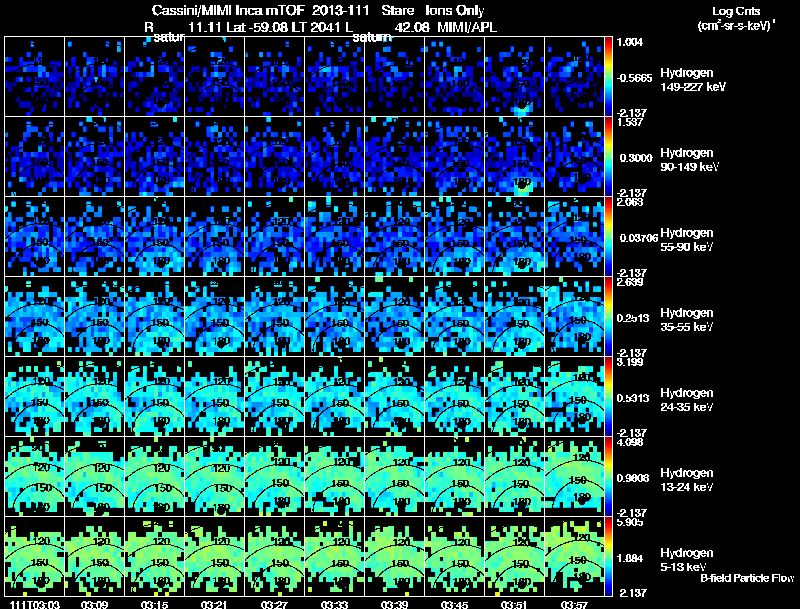Click the Hydrogen 90-149 keV color bar

point(608,157)
